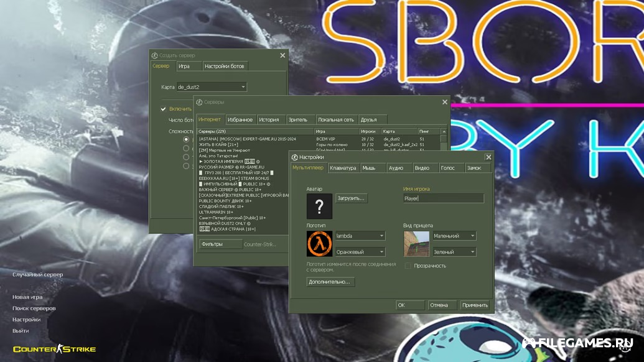Start Новая игра from the main menu
644x362 pixels.
click(x=27, y=297)
